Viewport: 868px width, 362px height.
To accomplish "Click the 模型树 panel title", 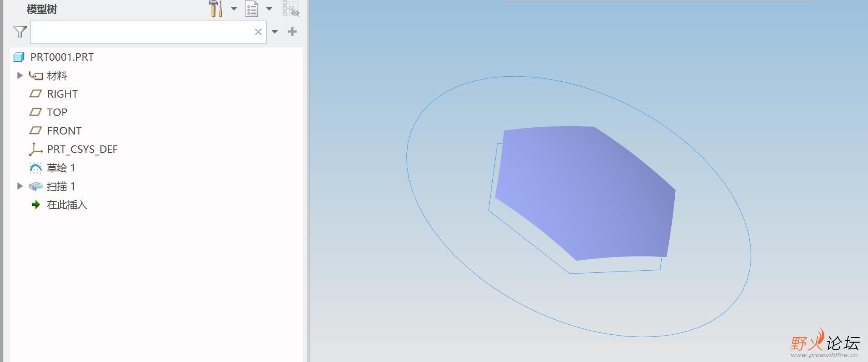I will click(42, 9).
